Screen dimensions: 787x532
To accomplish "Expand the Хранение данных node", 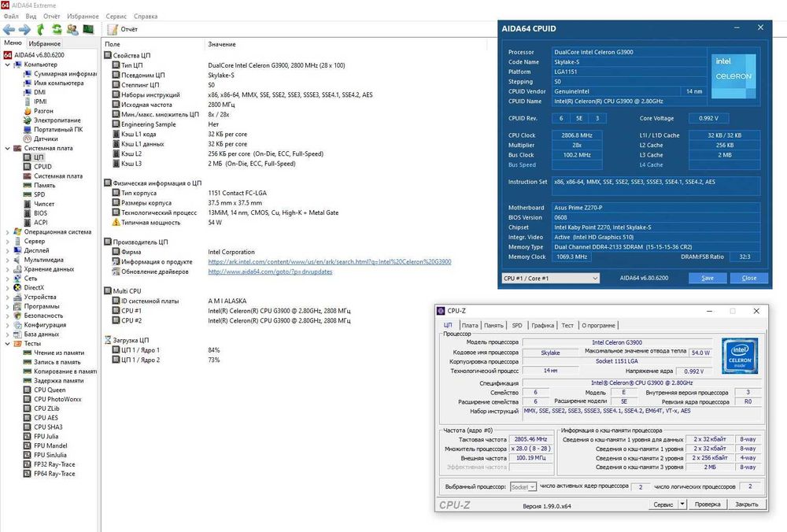I will coord(8,269).
